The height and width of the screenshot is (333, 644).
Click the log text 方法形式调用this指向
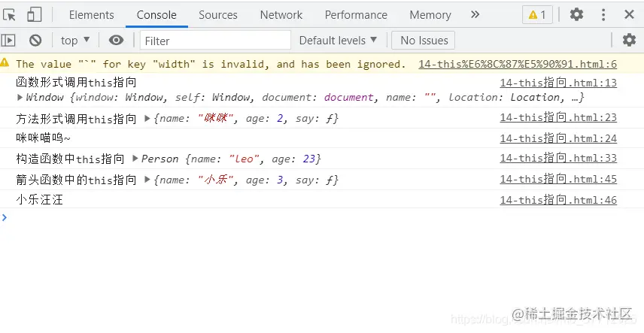[x=76, y=119]
